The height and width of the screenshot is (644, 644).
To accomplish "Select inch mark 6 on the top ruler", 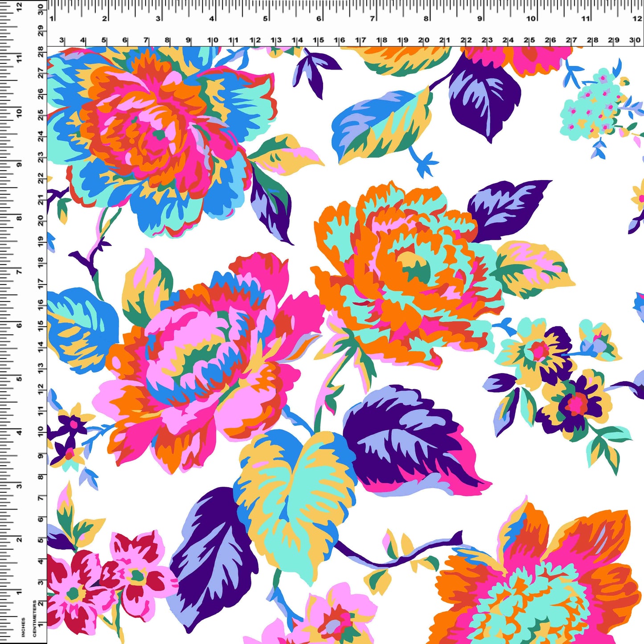I will point(319,19).
